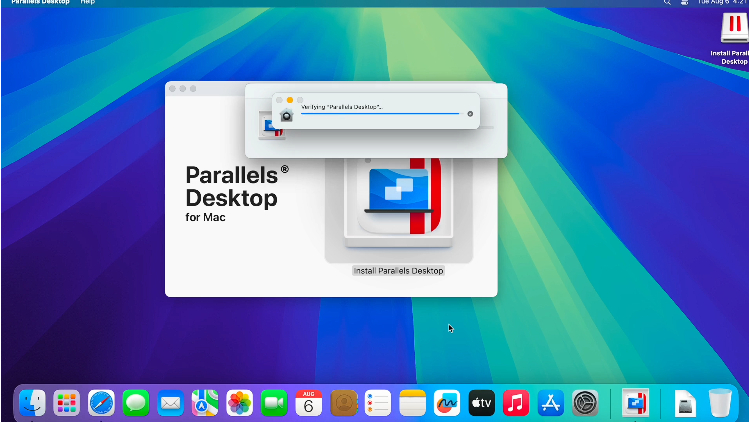Open Launchpad in the Dock

[x=67, y=403]
